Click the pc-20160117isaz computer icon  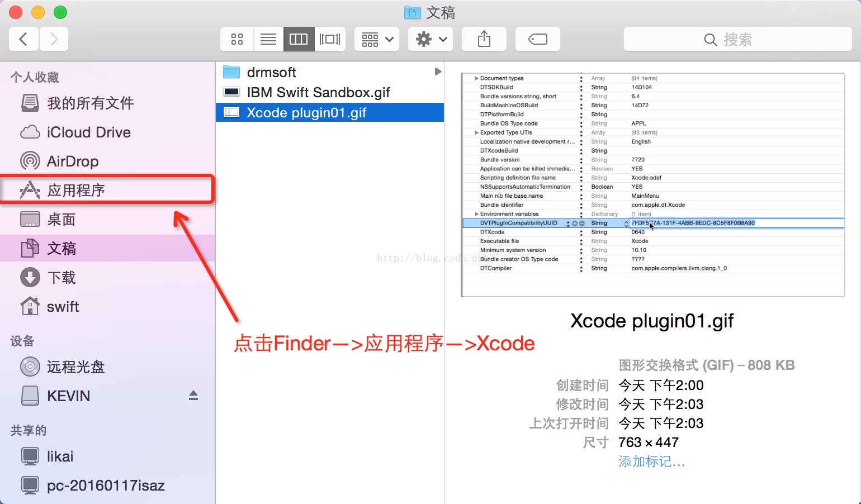point(30,486)
